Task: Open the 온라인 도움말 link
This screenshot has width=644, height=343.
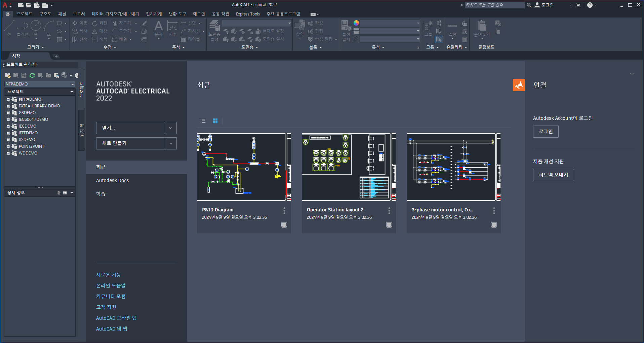Action: [111, 285]
